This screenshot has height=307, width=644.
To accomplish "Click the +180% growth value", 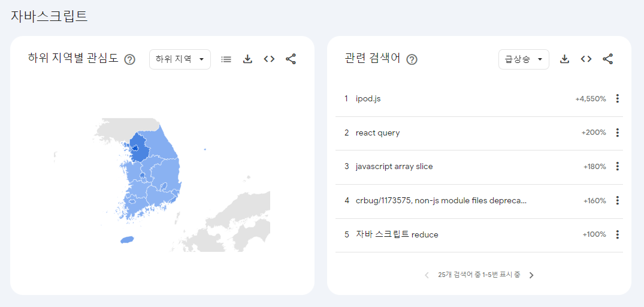I will coord(595,167).
